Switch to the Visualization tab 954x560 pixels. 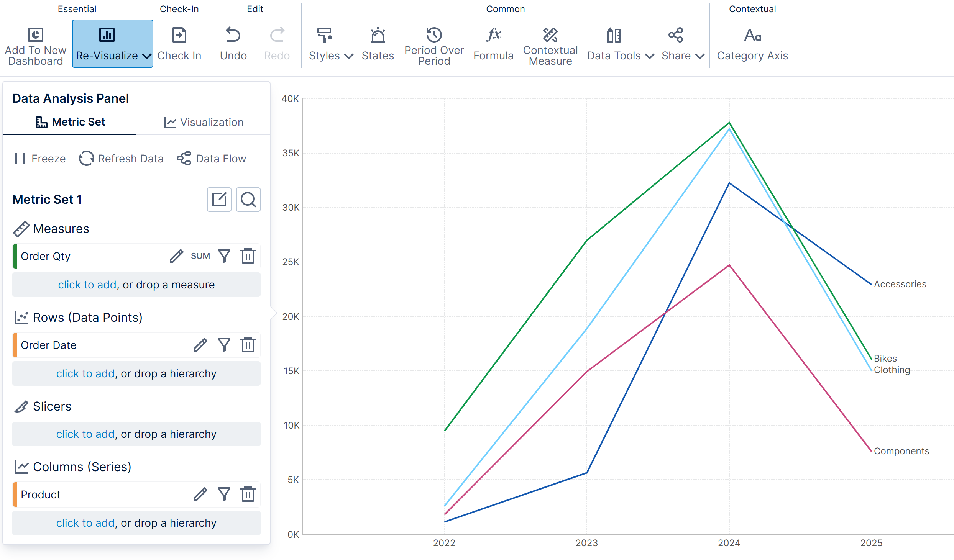point(204,122)
